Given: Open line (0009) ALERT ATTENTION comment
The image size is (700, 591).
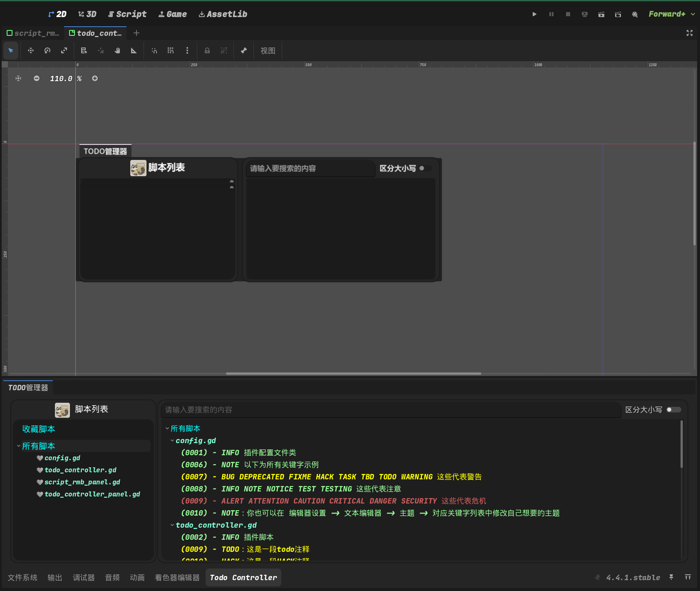Looking at the screenshot, I should click(x=333, y=501).
